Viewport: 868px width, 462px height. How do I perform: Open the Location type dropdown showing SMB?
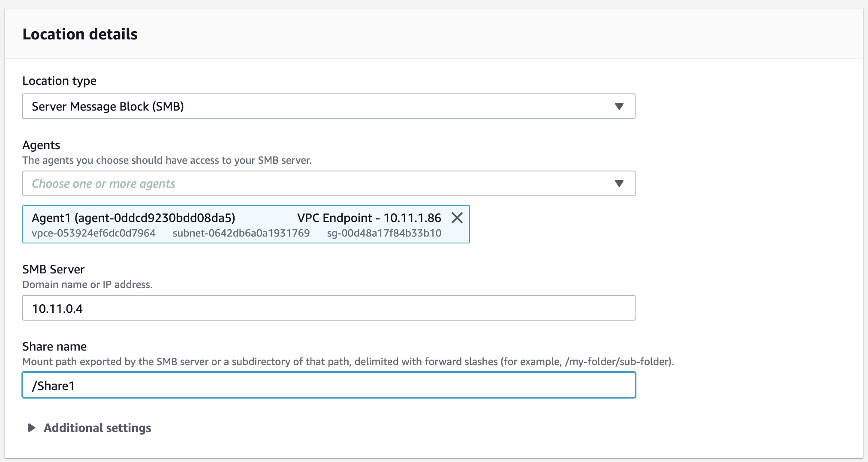(x=329, y=106)
